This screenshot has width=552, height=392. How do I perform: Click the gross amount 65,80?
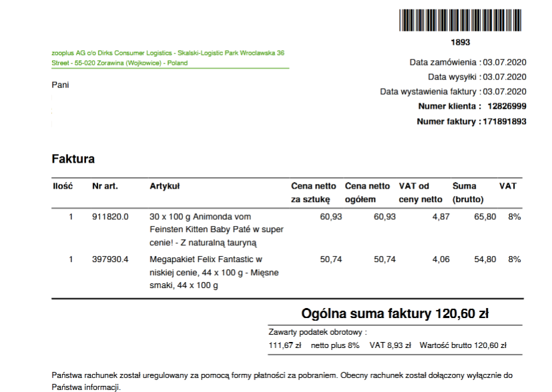click(485, 217)
